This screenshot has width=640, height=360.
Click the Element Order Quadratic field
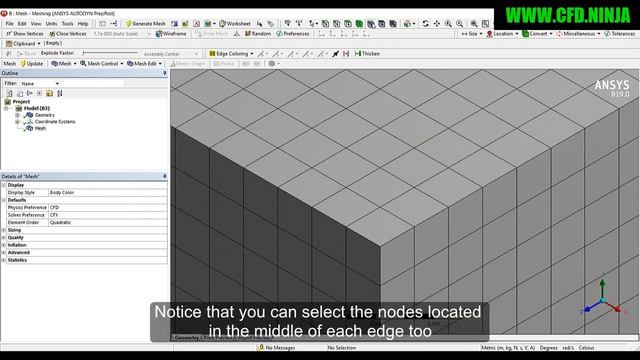[x=107, y=222]
